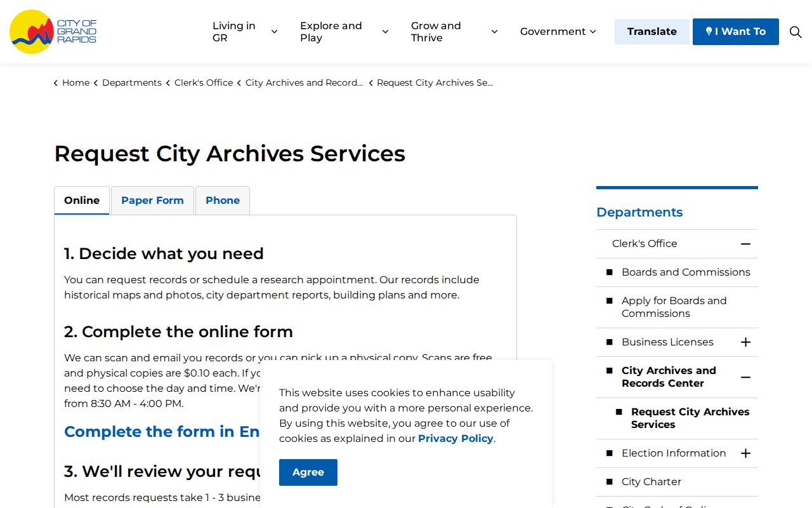
Task: Click the Request City Archives Services heading
Action: 230,154
